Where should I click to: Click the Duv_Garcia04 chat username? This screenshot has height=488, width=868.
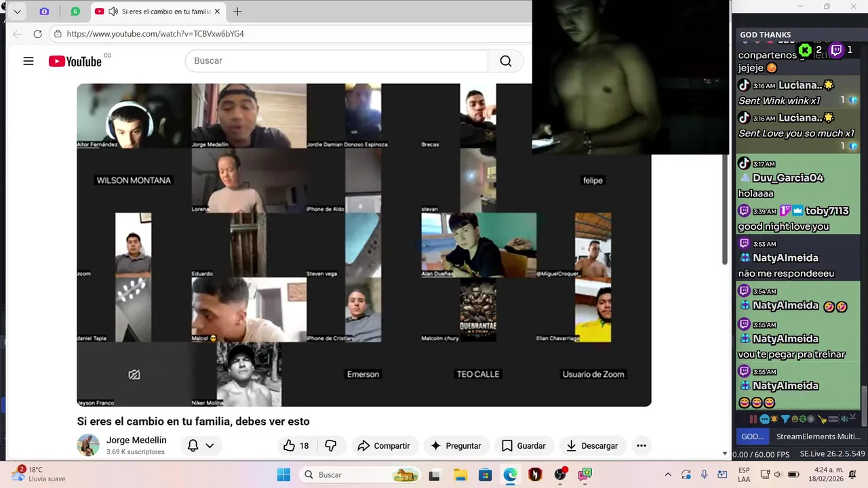pyautogui.click(x=787, y=178)
